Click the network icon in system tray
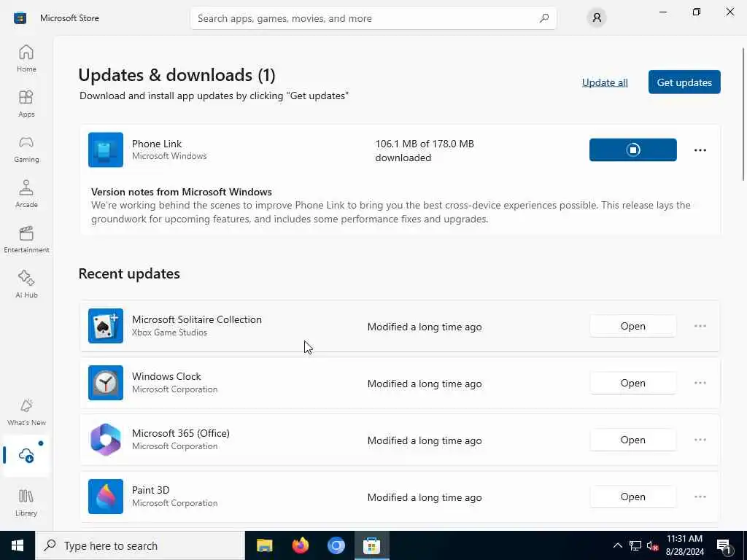Screen dimensions: 747x560 pos(635,545)
